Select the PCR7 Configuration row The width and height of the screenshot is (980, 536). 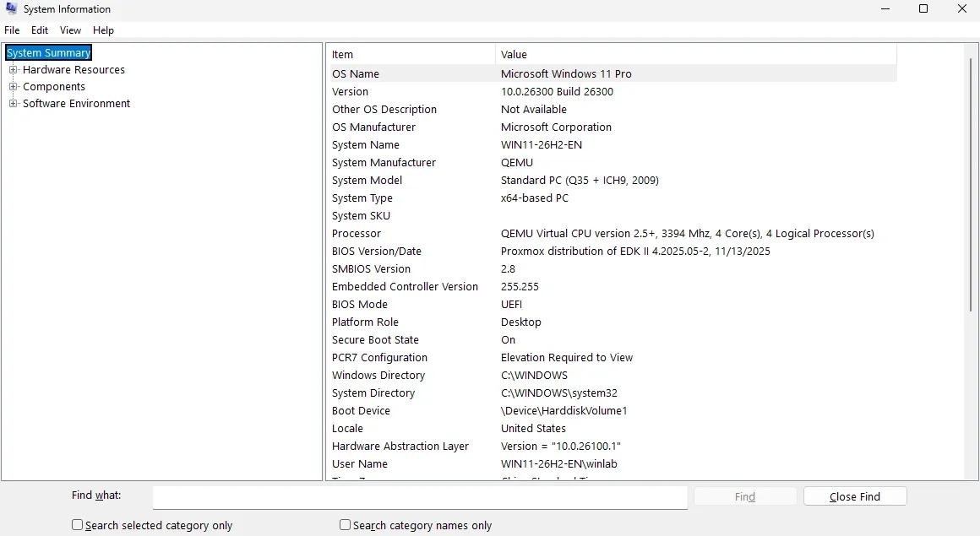[613, 357]
